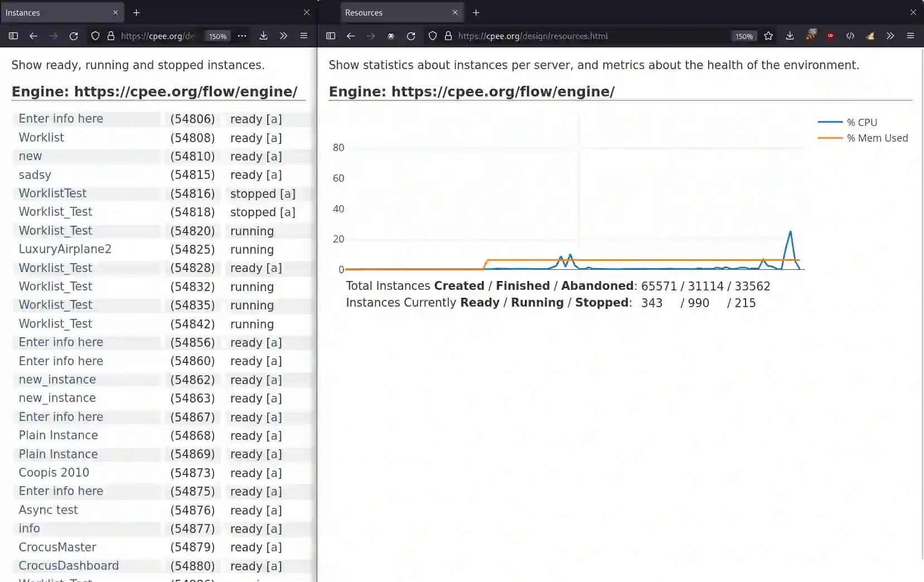This screenshot has height=582, width=924.
Task: Open application menu in Resources window
Action: point(911,36)
